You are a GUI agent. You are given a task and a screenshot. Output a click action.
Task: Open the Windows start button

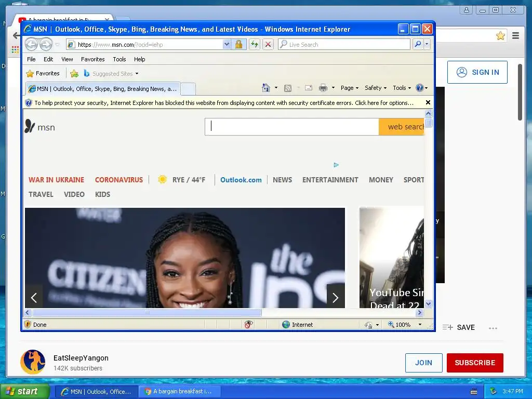[24, 392]
